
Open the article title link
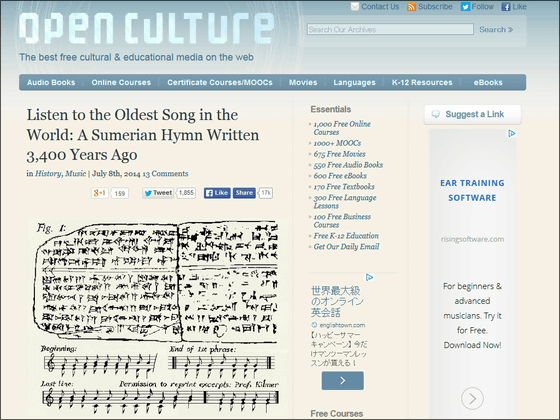143,135
